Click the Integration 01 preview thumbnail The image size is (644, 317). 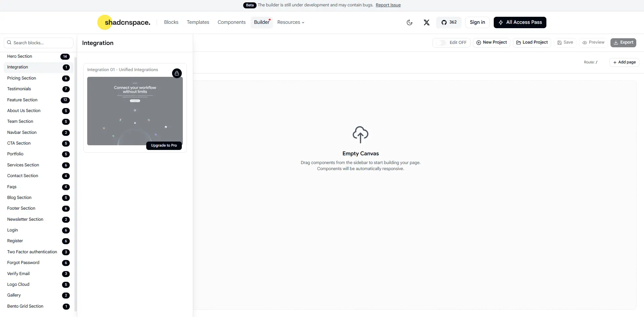pos(135,111)
